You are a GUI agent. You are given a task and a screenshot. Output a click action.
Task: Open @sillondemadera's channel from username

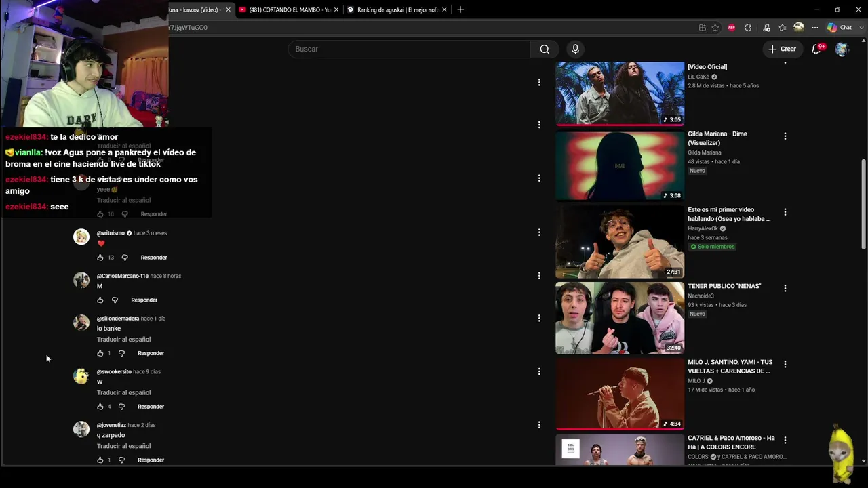(x=118, y=319)
